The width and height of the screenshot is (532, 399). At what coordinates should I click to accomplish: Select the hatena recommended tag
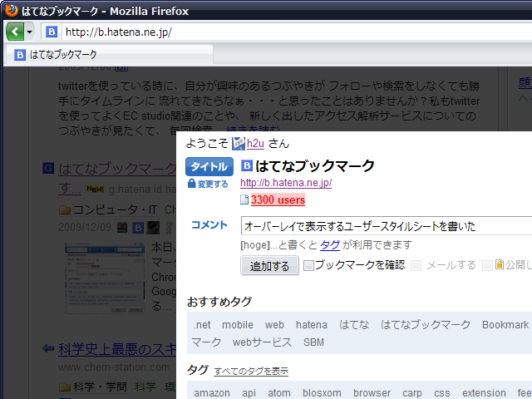click(x=312, y=325)
